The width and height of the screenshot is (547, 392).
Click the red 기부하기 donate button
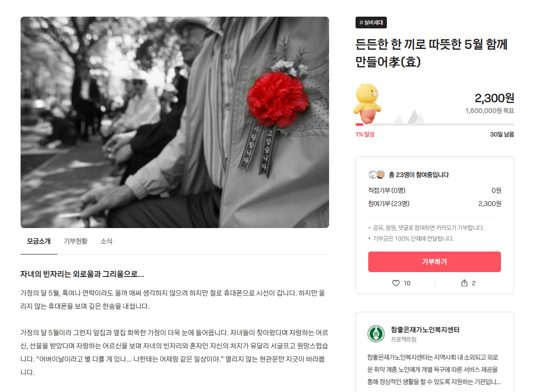(434, 261)
